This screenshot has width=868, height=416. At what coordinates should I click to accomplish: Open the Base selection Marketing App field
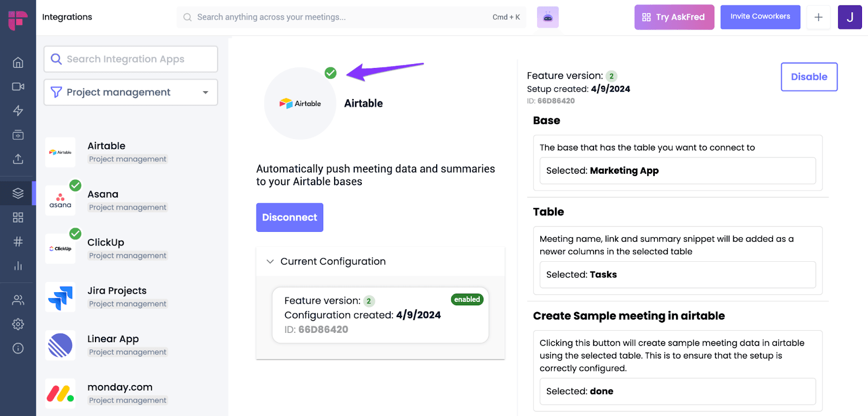[678, 171]
